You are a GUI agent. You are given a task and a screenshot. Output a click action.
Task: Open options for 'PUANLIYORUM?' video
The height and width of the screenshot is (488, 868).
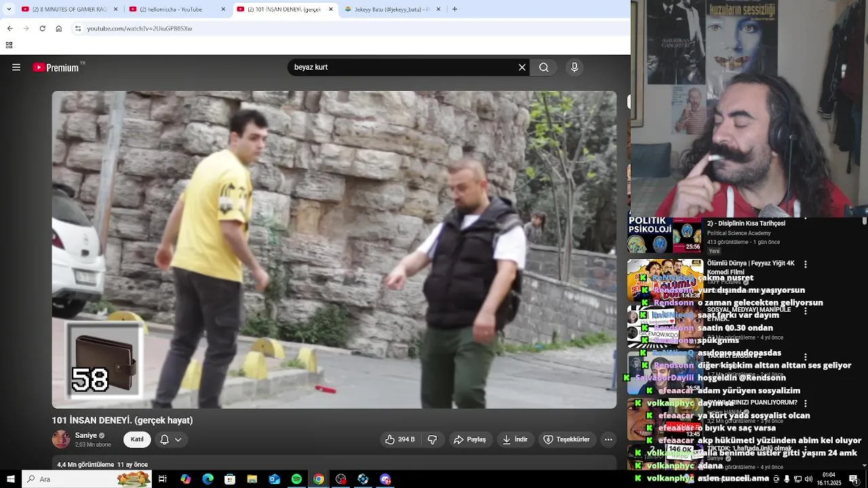[806, 403]
